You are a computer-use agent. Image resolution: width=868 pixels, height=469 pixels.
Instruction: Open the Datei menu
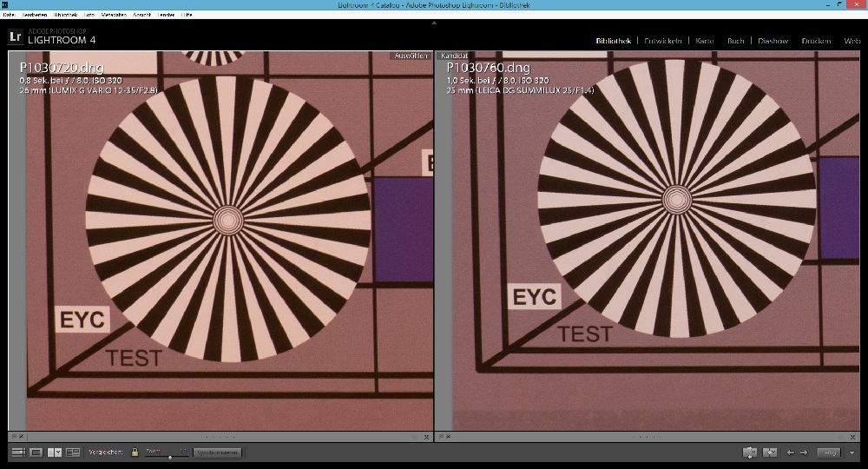[x=9, y=15]
